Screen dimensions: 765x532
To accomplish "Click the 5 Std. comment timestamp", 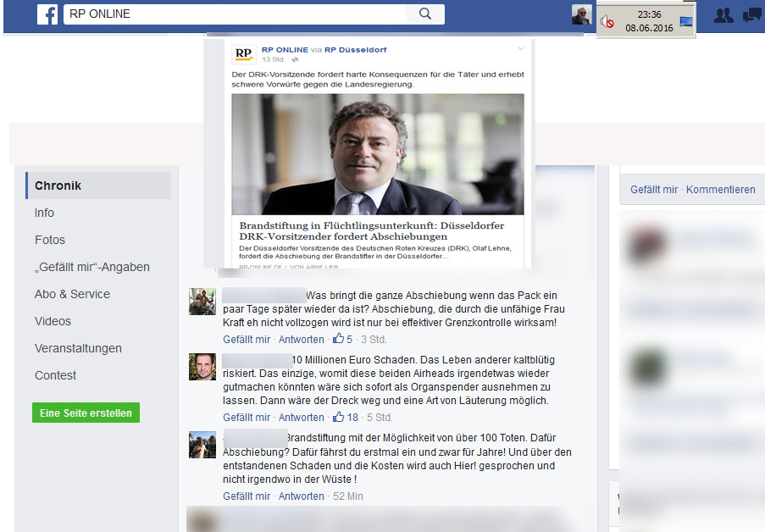I will (x=380, y=418).
